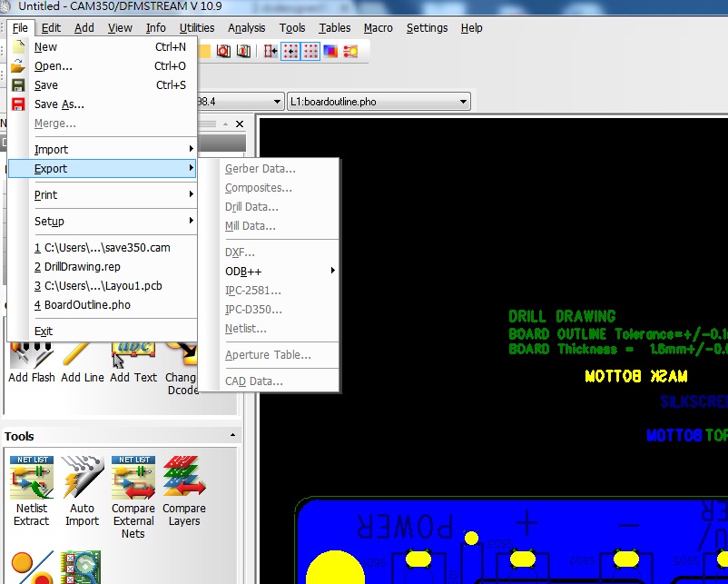The width and height of the screenshot is (728, 584).
Task: Click the highlight net glowing toolbar icon
Action: pyautogui.click(x=350, y=51)
